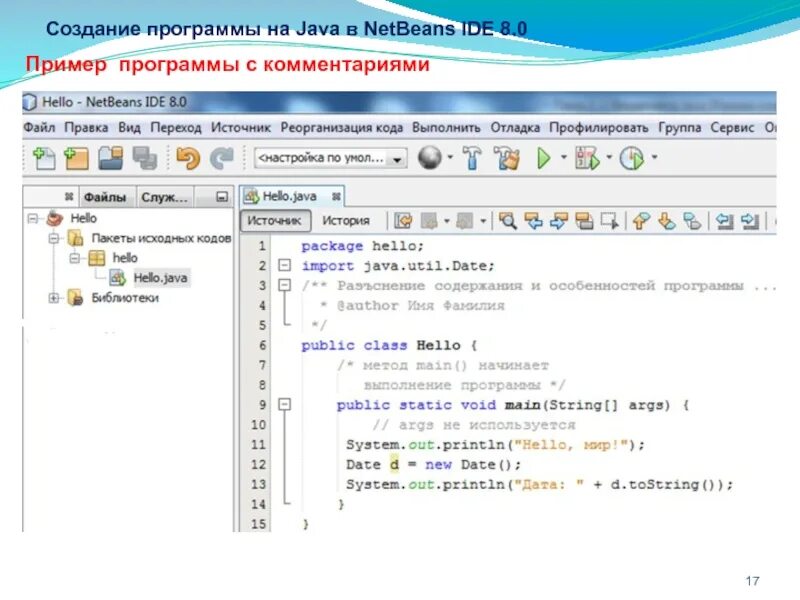The image size is (800, 600).
Task: Open the Источник menu
Action: (x=241, y=127)
